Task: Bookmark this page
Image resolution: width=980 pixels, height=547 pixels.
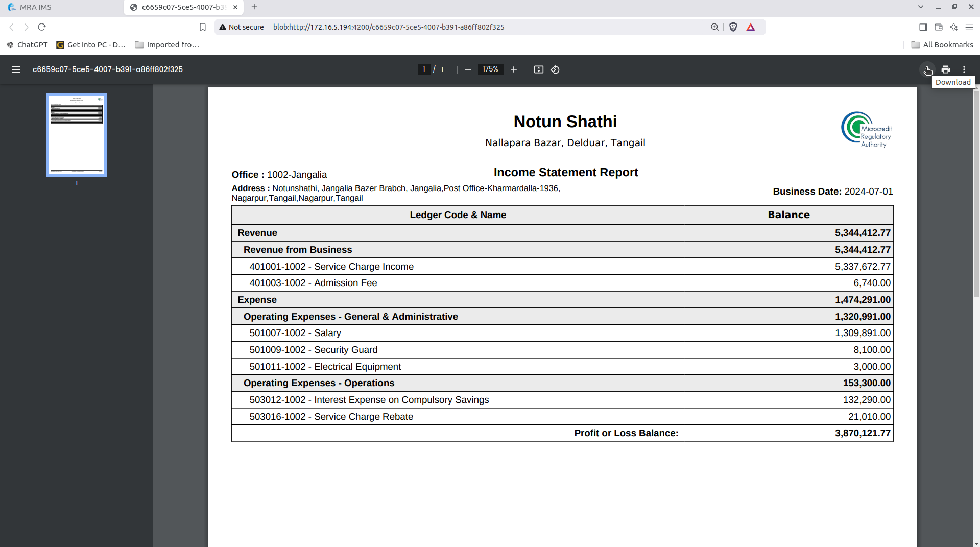Action: pos(203,27)
